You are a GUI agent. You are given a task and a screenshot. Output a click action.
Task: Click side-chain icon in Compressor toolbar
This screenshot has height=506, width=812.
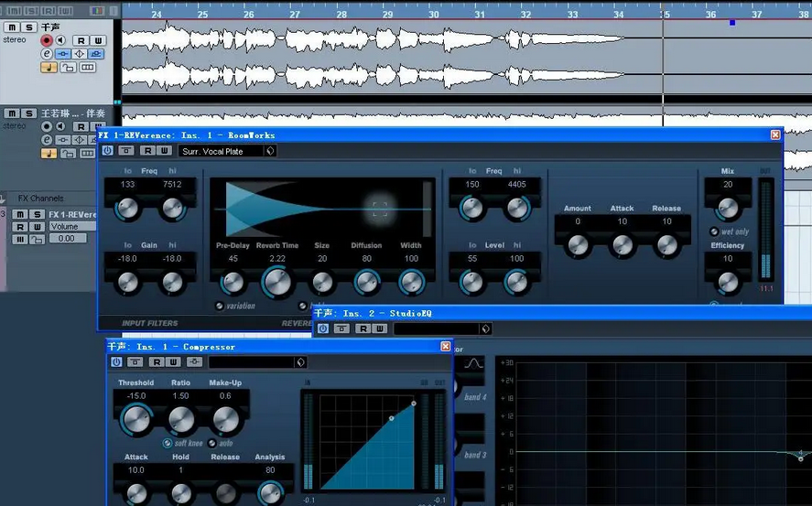[195, 362]
